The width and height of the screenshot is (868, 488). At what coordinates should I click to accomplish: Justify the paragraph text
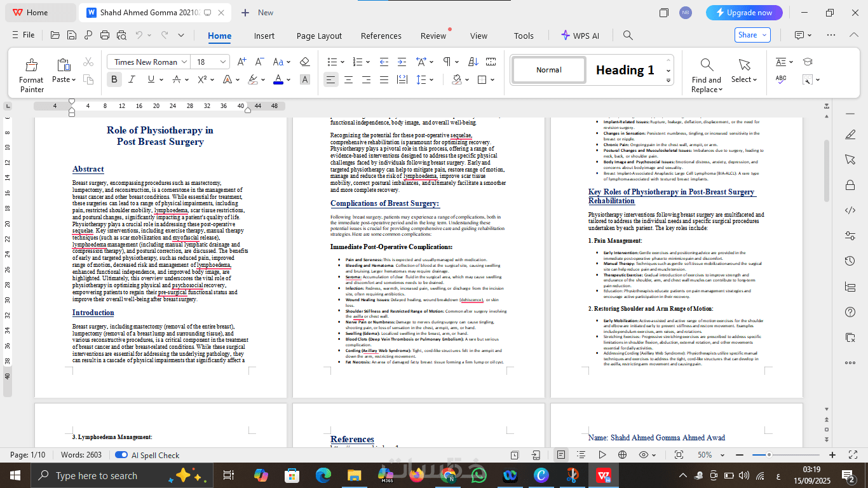tap(384, 79)
